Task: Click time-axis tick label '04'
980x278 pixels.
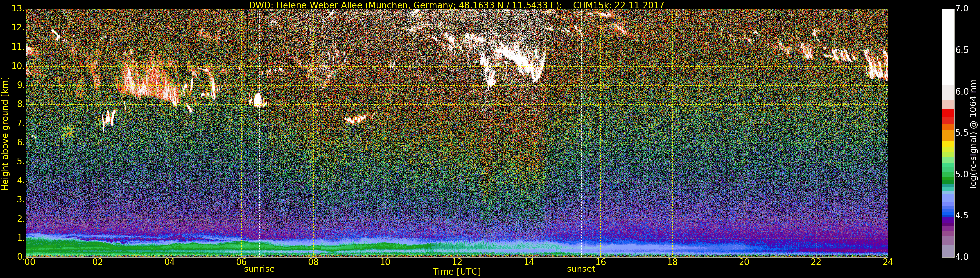Action: coord(170,262)
